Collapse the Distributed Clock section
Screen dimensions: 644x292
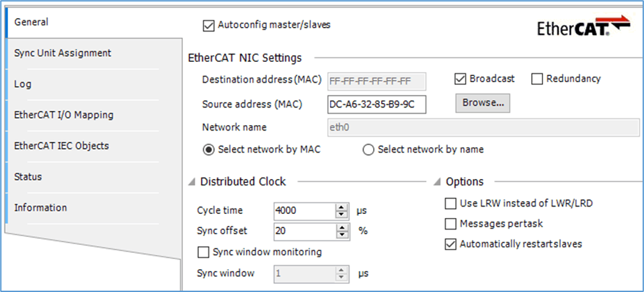tap(192, 182)
